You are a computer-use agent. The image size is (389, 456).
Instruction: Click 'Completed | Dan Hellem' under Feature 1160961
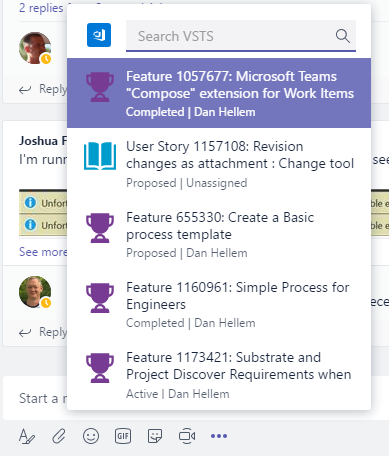(x=191, y=323)
